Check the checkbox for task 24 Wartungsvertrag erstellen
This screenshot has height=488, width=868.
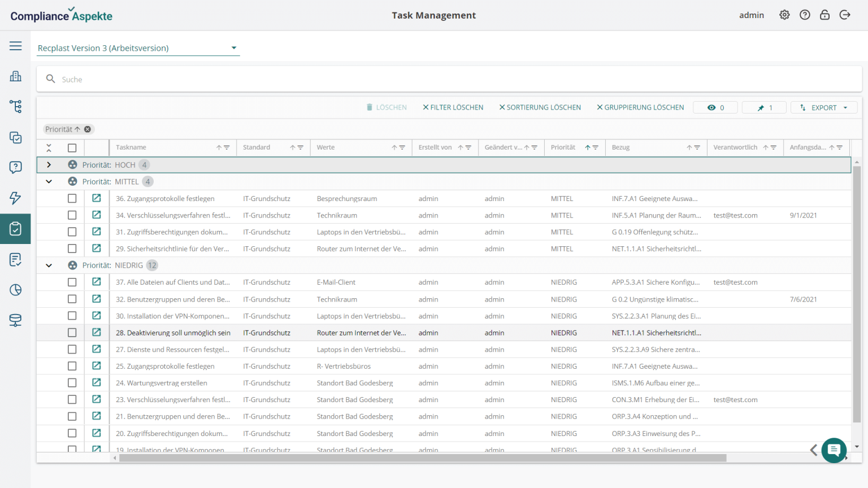point(72,382)
